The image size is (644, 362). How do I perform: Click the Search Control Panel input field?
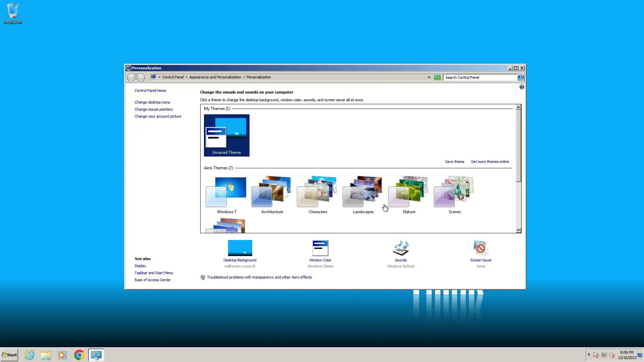(x=480, y=77)
